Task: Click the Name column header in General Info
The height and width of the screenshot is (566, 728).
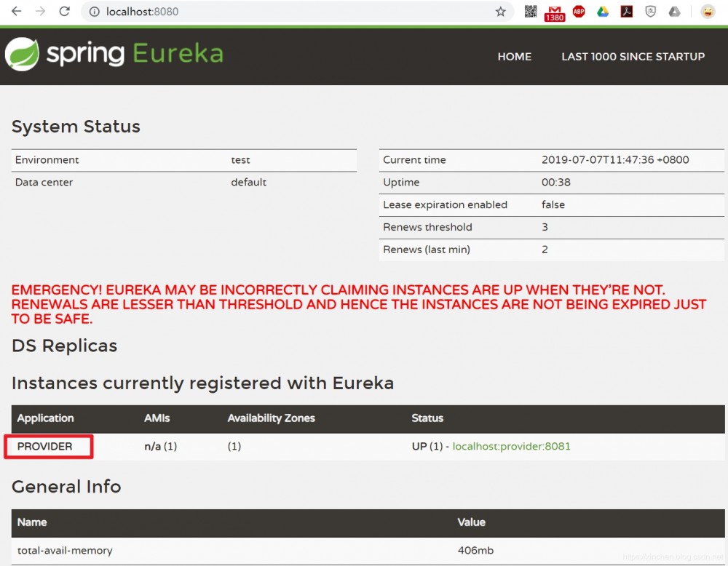Action: 32,522
